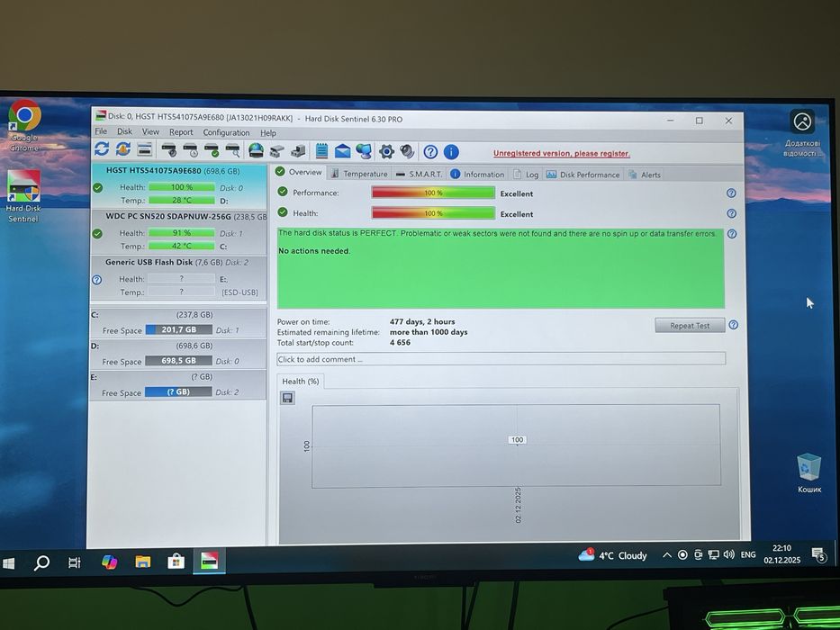Select the Health (%) chart tab
This screenshot has width=840, height=630.
[x=301, y=382]
